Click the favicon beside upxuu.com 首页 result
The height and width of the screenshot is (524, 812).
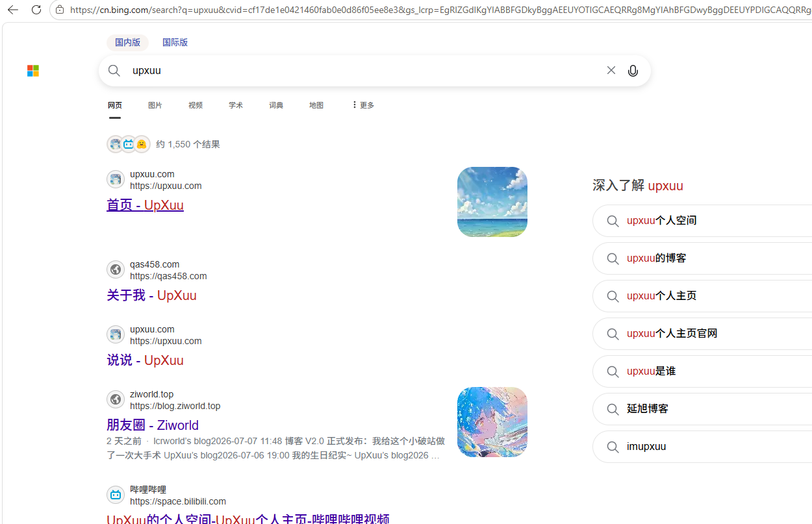pos(116,179)
